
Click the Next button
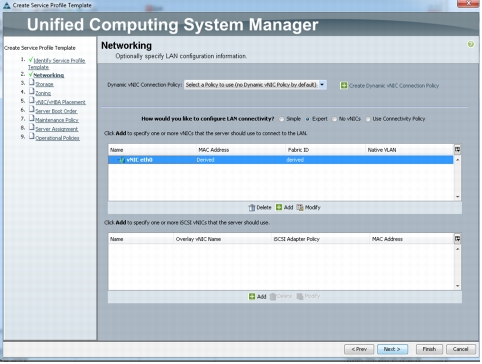click(392, 349)
